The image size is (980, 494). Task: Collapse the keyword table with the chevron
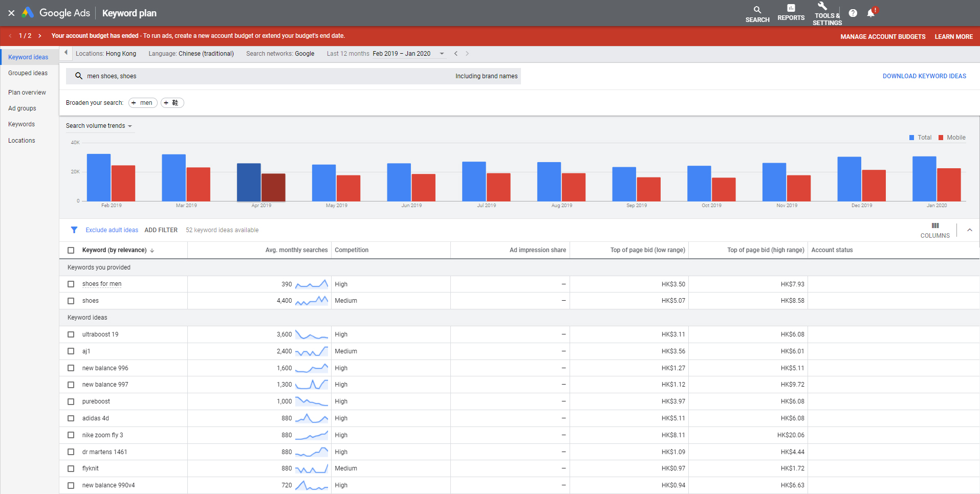click(969, 230)
